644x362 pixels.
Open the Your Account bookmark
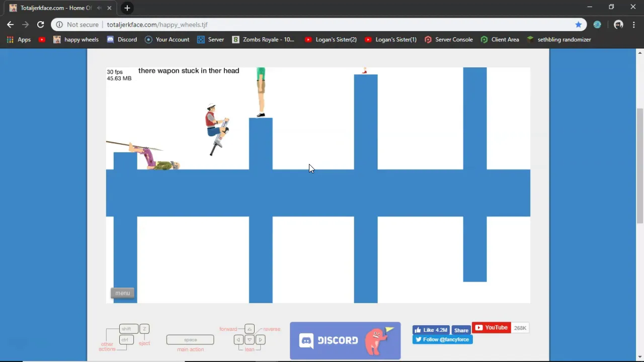167,39
